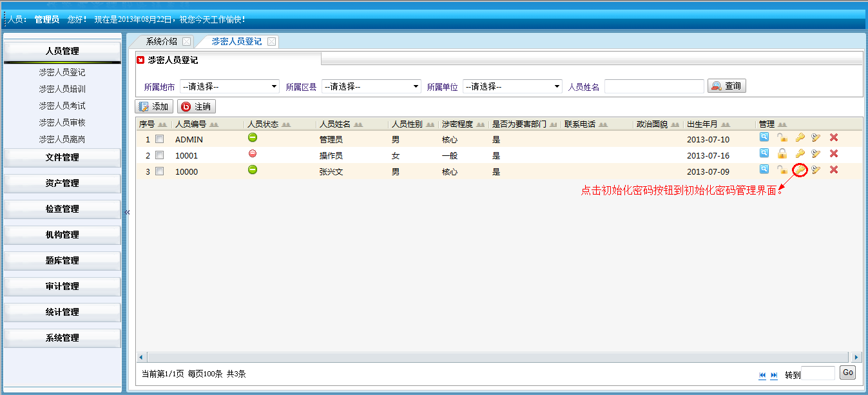Screen dimensions: 868x395
Task: Click the 查询 search button
Action: pos(727,86)
